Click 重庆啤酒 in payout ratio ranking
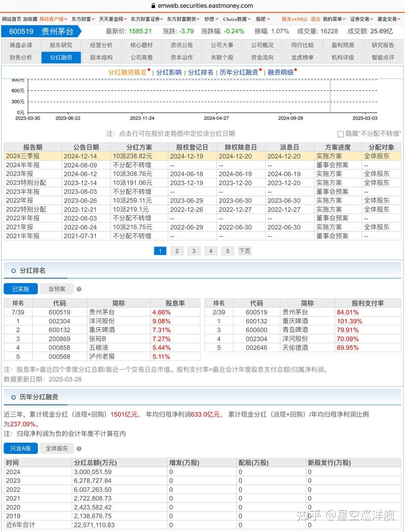This screenshot has width=405, height=532. (295, 321)
